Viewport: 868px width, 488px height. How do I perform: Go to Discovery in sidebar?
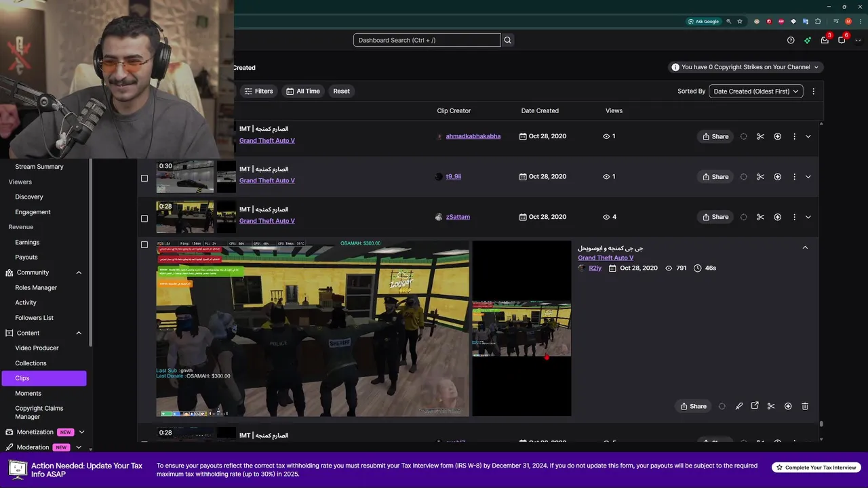coord(29,197)
